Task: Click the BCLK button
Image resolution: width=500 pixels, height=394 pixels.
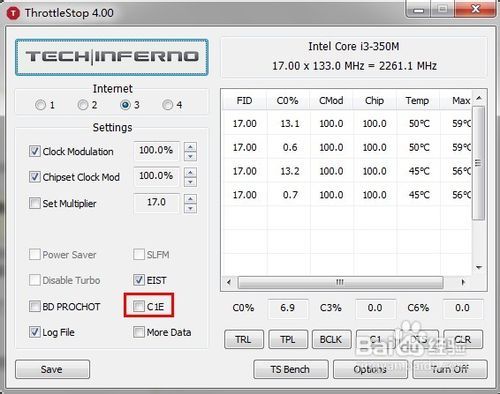Action: [x=331, y=339]
